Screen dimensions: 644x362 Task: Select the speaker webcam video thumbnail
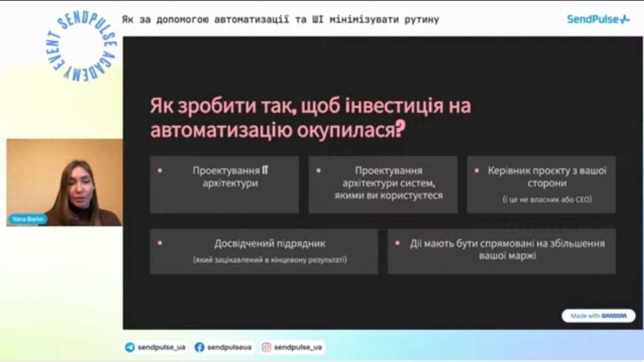[x=64, y=182]
